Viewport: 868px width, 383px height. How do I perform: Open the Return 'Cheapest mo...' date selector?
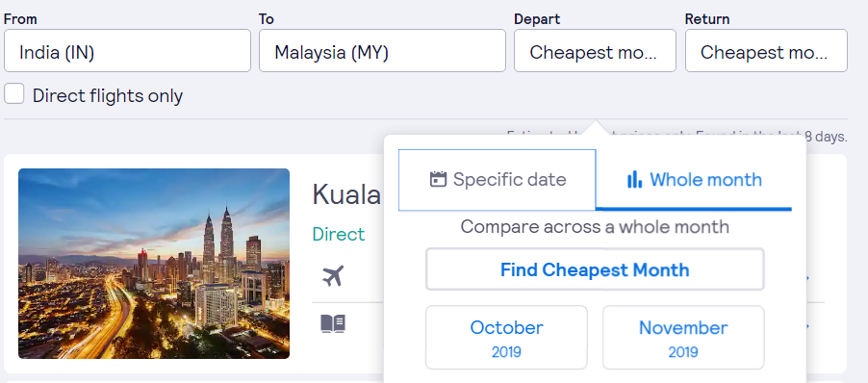point(766,51)
